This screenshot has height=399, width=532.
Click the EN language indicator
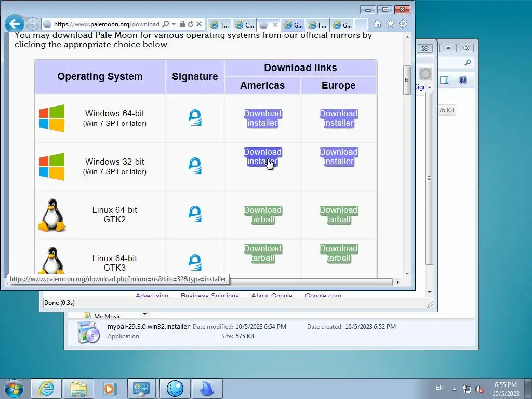click(440, 388)
